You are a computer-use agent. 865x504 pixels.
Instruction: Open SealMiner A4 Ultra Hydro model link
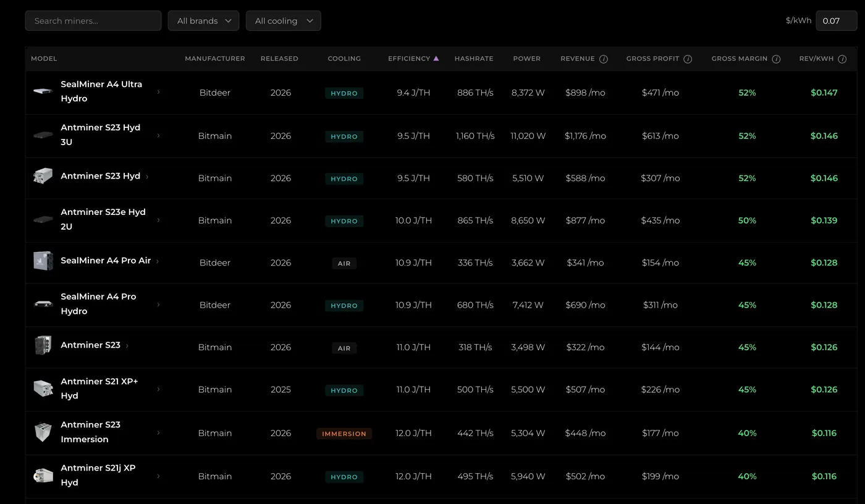coord(101,91)
